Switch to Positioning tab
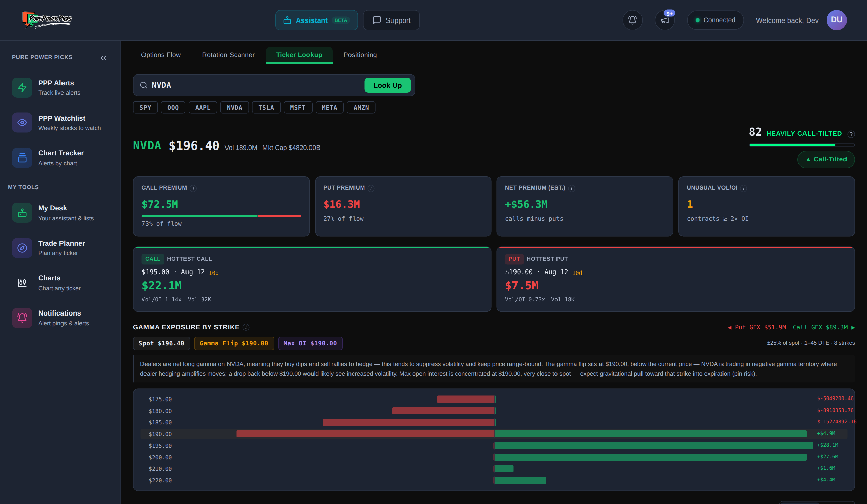The width and height of the screenshot is (867, 504). [x=360, y=55]
